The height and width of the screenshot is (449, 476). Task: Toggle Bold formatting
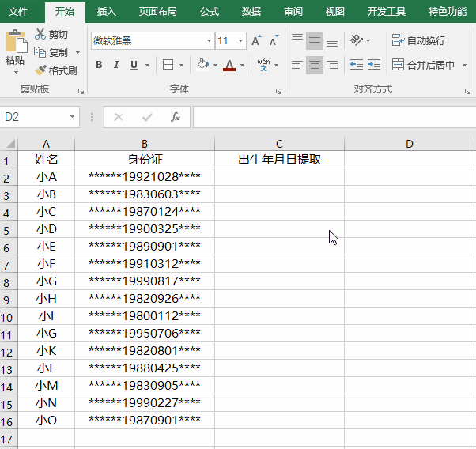click(x=99, y=65)
